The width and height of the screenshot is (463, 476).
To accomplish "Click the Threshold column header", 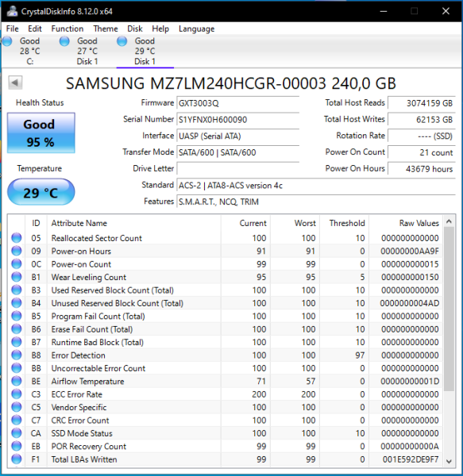I will point(344,223).
